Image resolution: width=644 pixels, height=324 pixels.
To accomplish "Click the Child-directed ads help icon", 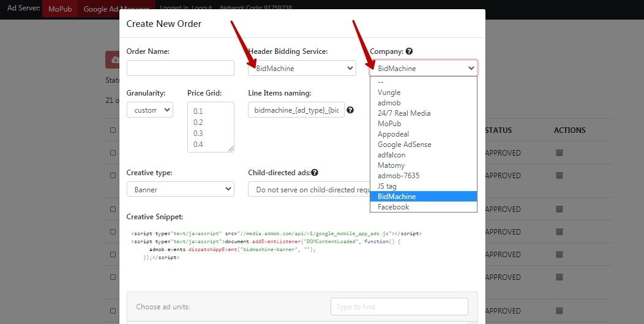I will tap(315, 173).
